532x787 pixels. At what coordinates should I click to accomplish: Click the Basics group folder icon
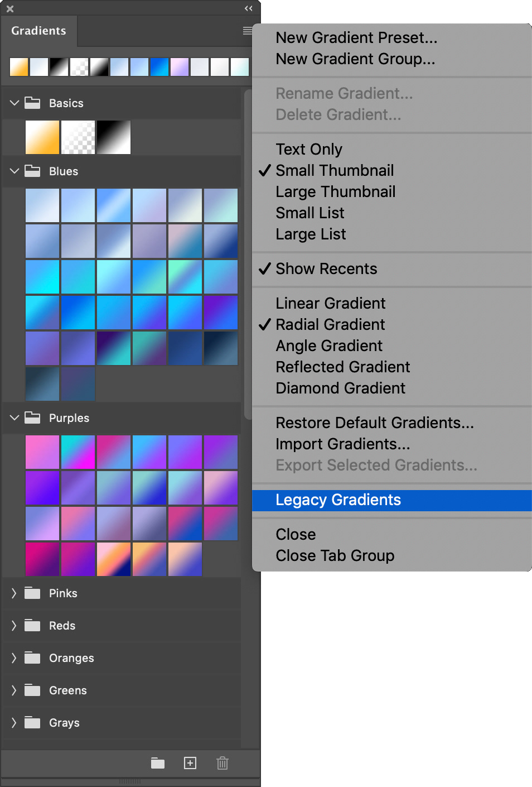(33, 103)
